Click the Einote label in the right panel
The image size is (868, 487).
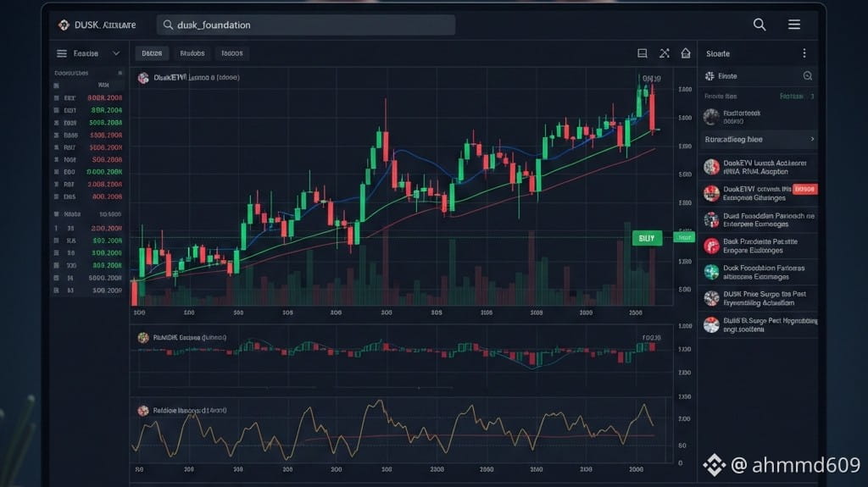point(727,76)
